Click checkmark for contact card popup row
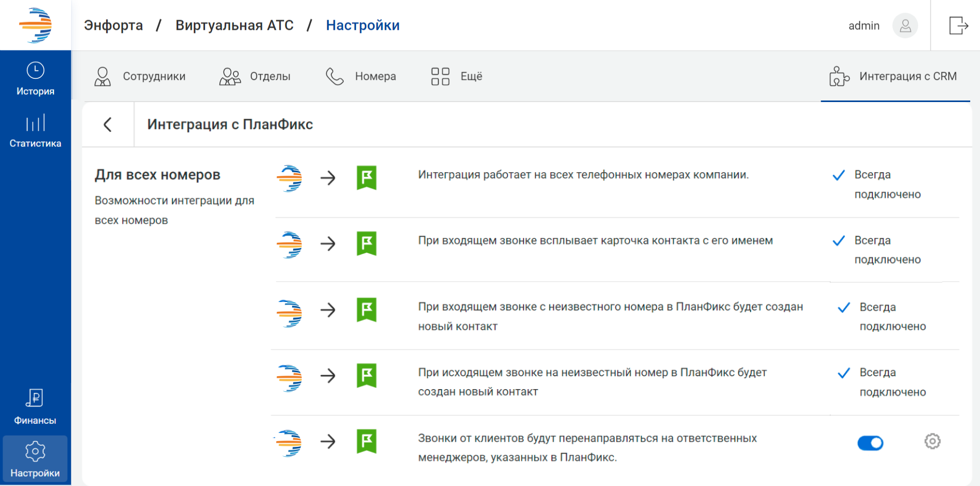980x486 pixels. pyautogui.click(x=838, y=241)
